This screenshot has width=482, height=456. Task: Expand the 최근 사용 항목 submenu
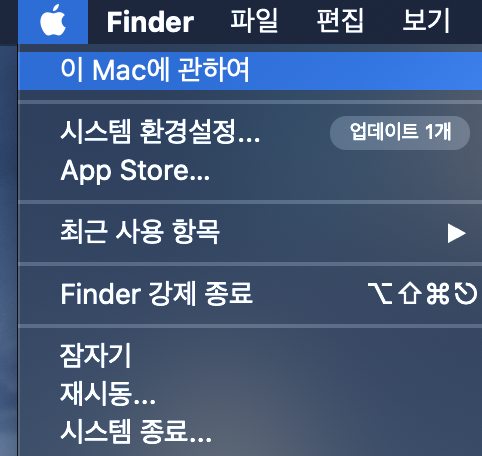pos(250,232)
